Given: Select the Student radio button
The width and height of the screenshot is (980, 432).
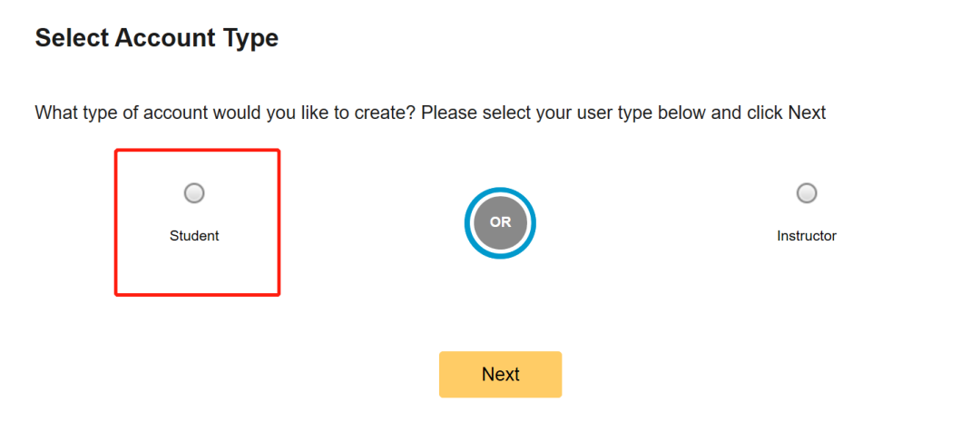Looking at the screenshot, I should pyautogui.click(x=194, y=193).
